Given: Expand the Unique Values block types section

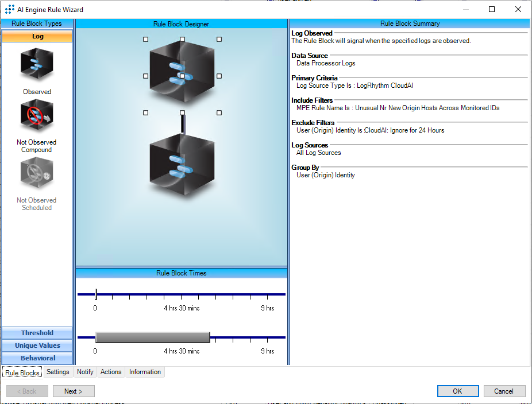Looking at the screenshot, I should (x=37, y=345).
